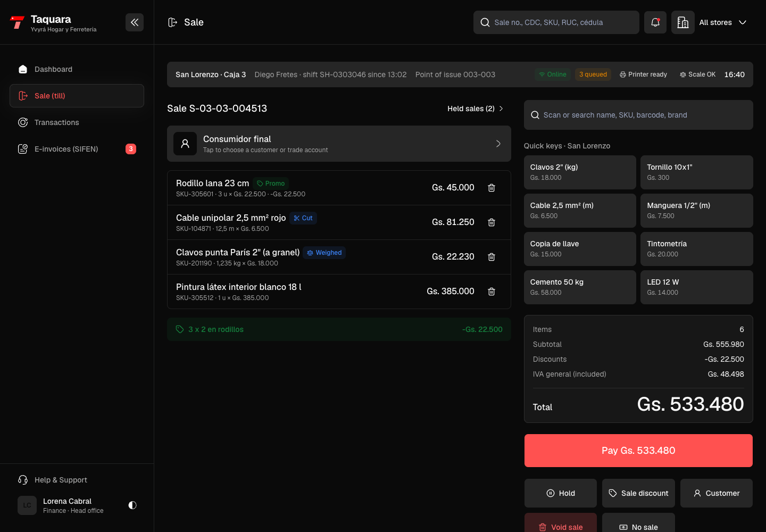
Task: Delete Clavos punta París line item
Action: tap(492, 257)
